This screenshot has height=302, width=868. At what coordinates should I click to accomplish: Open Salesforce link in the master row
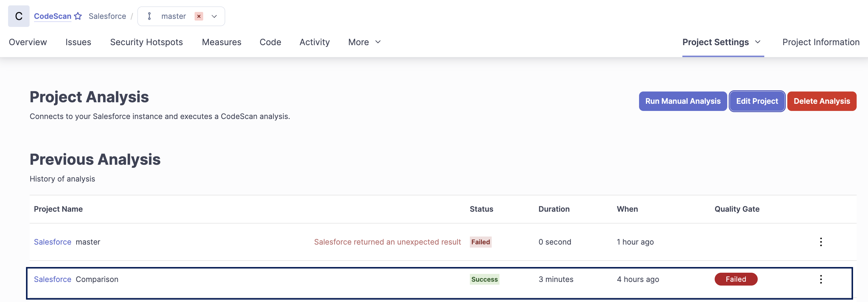coord(53,242)
